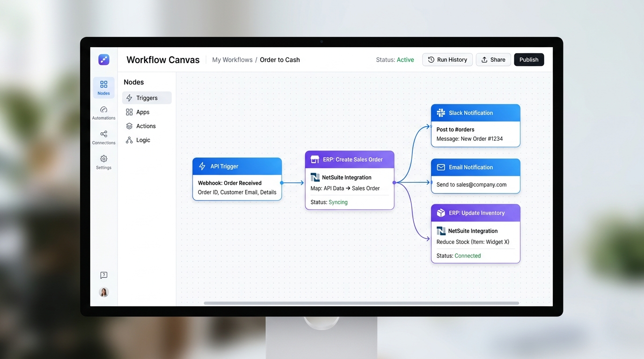Click the canvas horizontal scrollbar

(x=361, y=303)
